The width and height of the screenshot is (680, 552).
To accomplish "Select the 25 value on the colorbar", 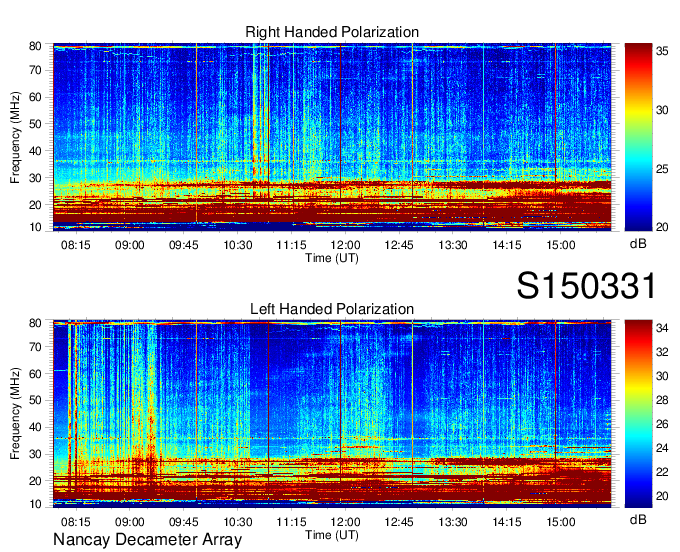I will 662,169.
